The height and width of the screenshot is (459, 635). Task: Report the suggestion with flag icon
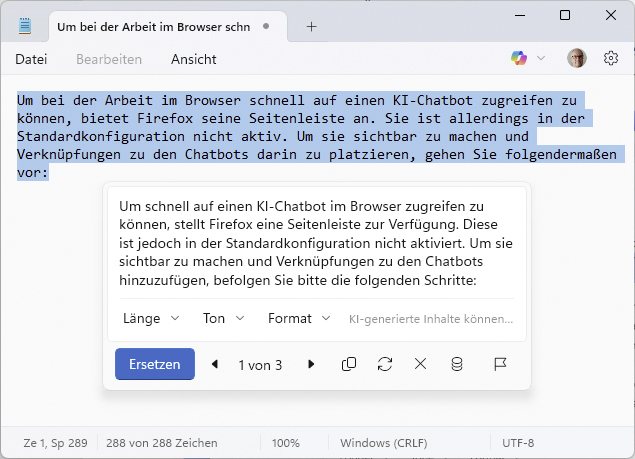coord(500,364)
